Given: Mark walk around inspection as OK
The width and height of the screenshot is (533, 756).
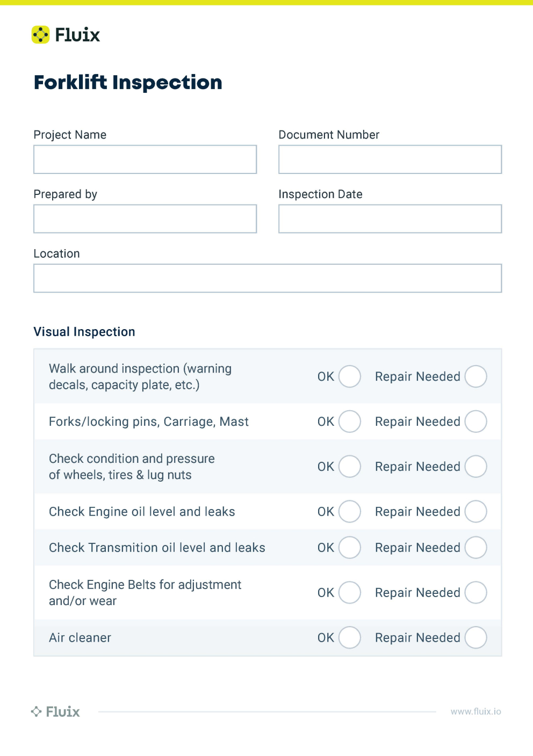Looking at the screenshot, I should tap(350, 376).
